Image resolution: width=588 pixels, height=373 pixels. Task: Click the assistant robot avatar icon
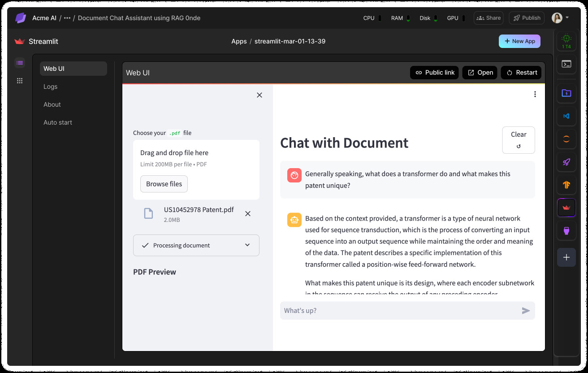pos(294,220)
